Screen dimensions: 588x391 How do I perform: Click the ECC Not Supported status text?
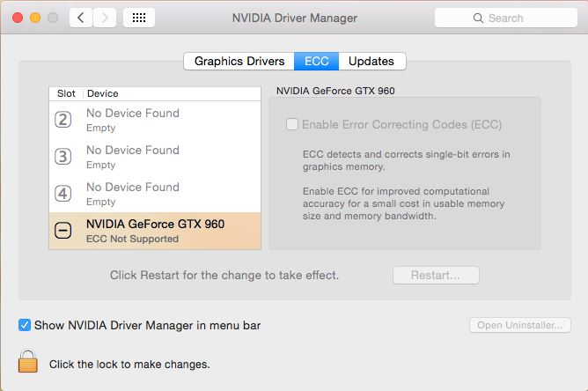[x=132, y=239]
